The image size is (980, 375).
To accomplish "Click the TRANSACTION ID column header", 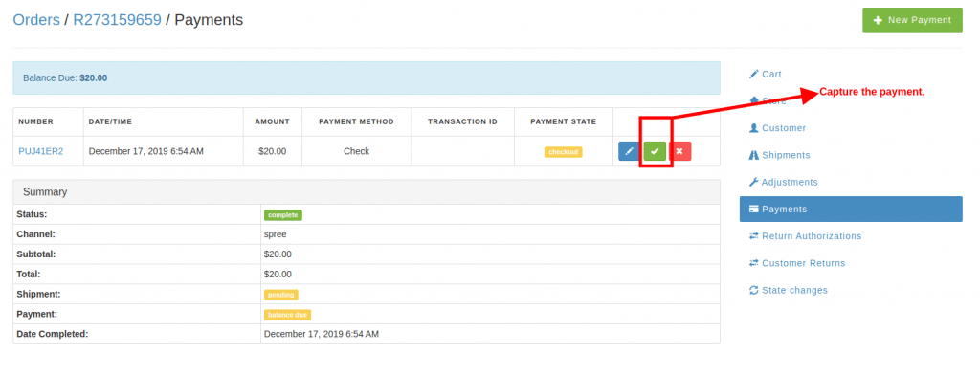I will 462,121.
